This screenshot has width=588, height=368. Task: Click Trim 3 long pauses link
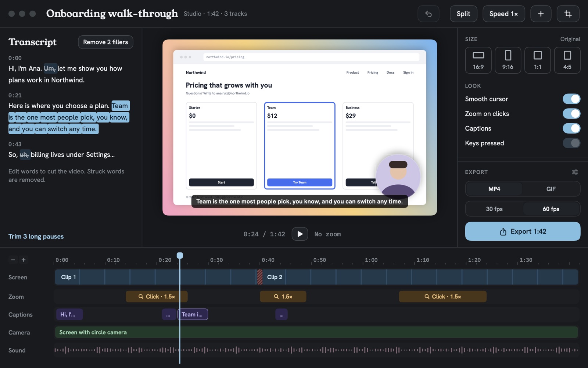[x=36, y=236]
